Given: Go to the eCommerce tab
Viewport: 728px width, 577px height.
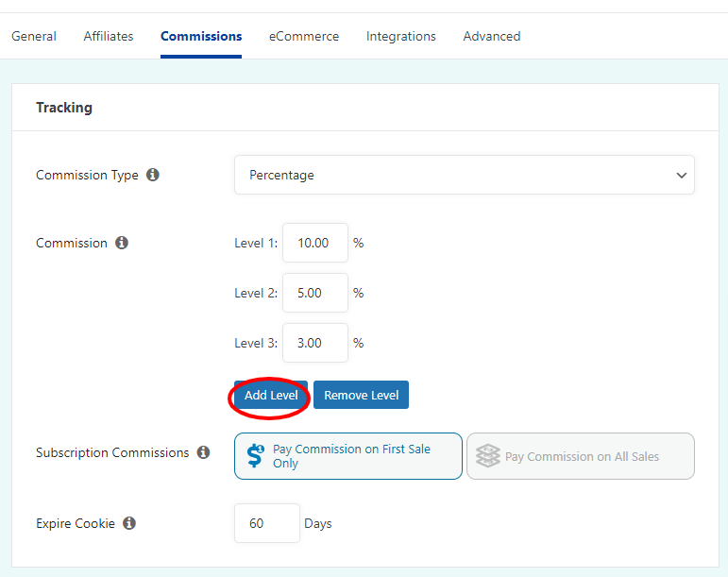Looking at the screenshot, I should pyautogui.click(x=304, y=36).
